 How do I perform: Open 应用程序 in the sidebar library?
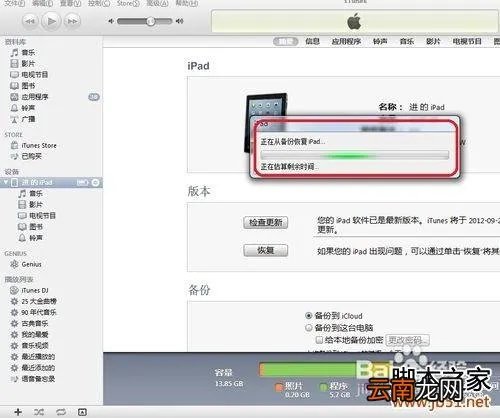click(x=29, y=97)
